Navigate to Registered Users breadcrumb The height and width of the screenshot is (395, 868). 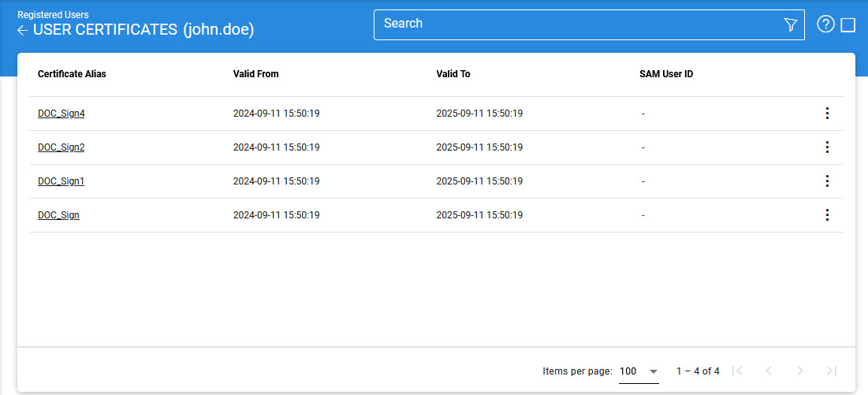click(53, 14)
